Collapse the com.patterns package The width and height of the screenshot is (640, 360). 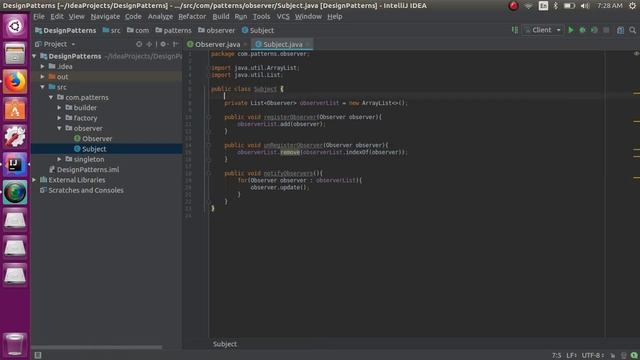point(51,98)
